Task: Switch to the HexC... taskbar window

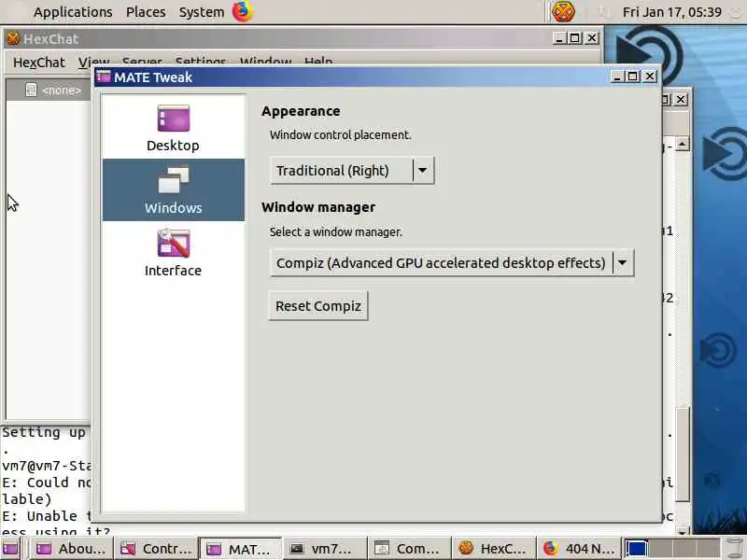Action: [494, 549]
